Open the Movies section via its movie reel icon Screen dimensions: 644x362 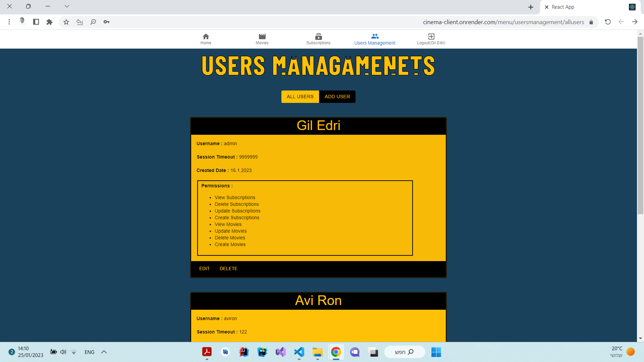262,37
